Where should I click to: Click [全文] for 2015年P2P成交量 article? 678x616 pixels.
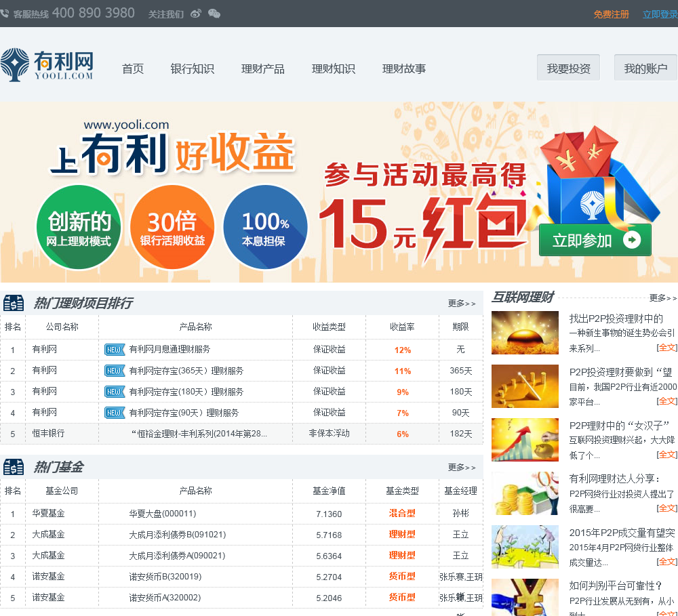click(666, 562)
